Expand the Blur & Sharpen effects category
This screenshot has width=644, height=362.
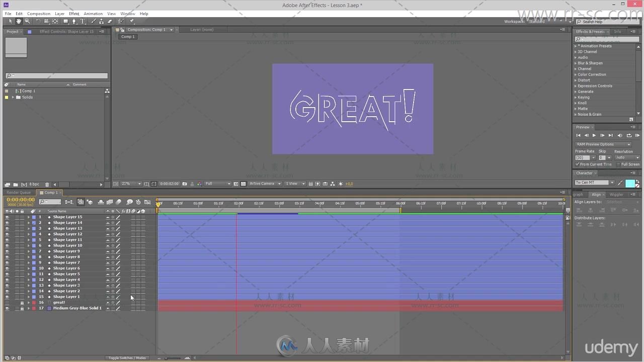(576, 63)
